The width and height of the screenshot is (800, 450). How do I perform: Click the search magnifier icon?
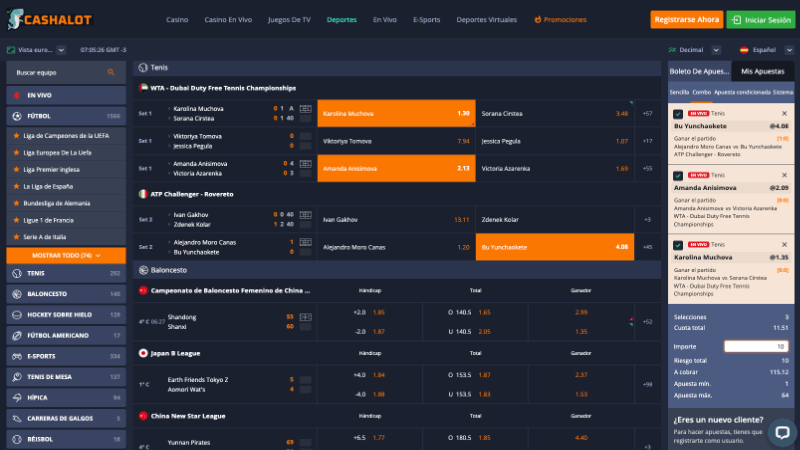coord(111,72)
